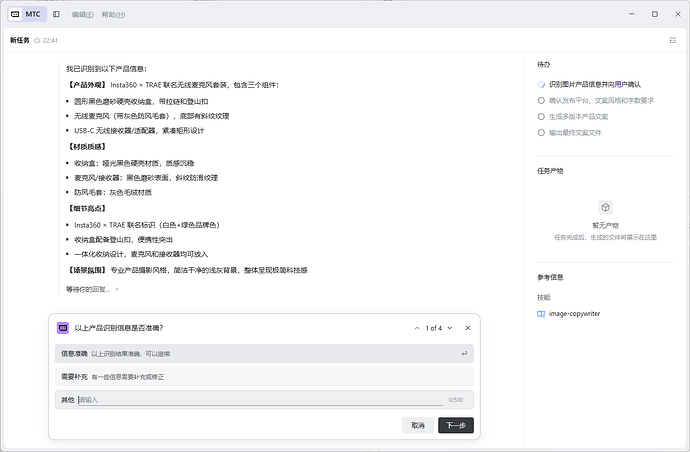
Task: Click the 参考信息 section heading
Action: (550, 277)
